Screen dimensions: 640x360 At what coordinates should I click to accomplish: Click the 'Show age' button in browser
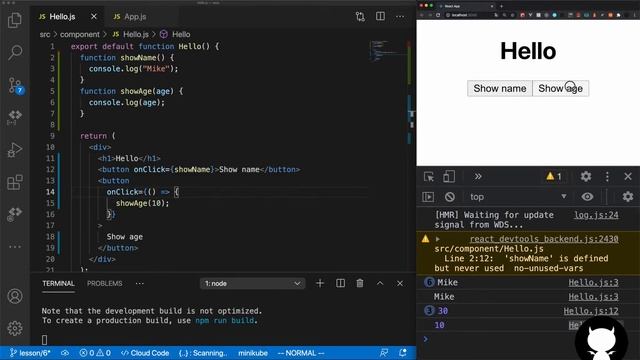[x=560, y=89]
